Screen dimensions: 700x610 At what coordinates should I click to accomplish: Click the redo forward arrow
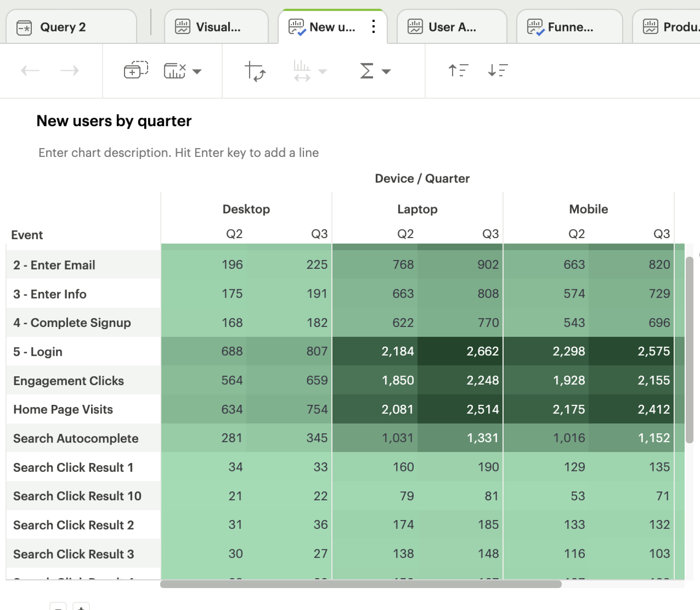(x=69, y=70)
